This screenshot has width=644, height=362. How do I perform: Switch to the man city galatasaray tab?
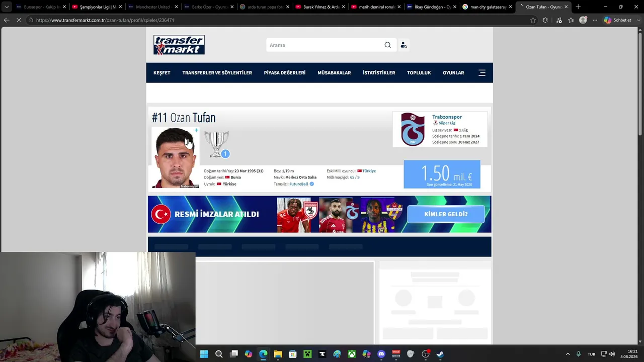[x=486, y=7]
